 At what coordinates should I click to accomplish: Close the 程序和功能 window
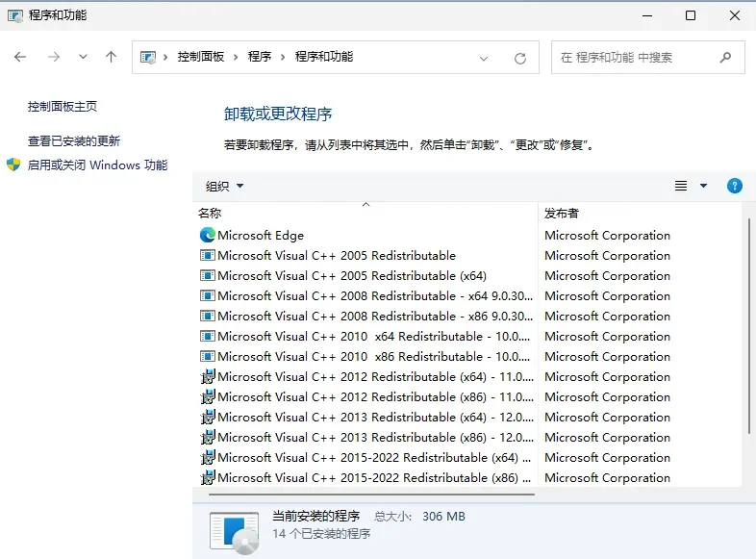(x=734, y=15)
